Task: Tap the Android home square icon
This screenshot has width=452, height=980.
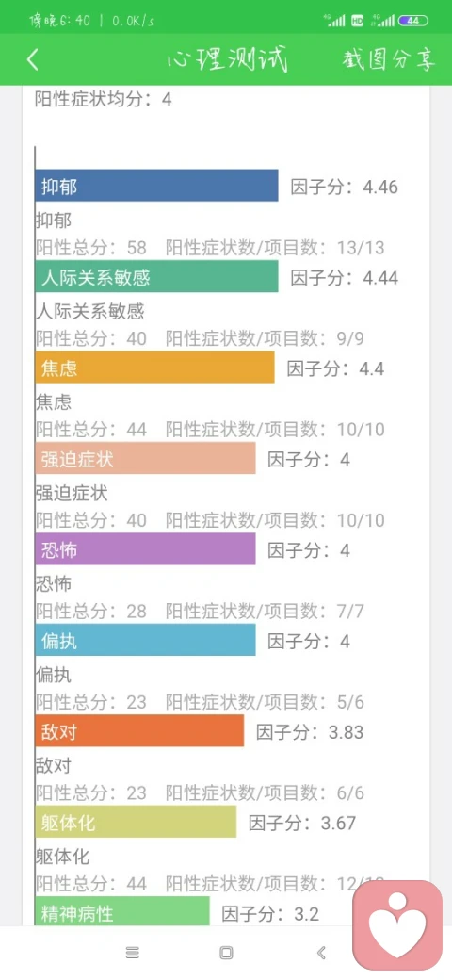Action: [x=226, y=953]
